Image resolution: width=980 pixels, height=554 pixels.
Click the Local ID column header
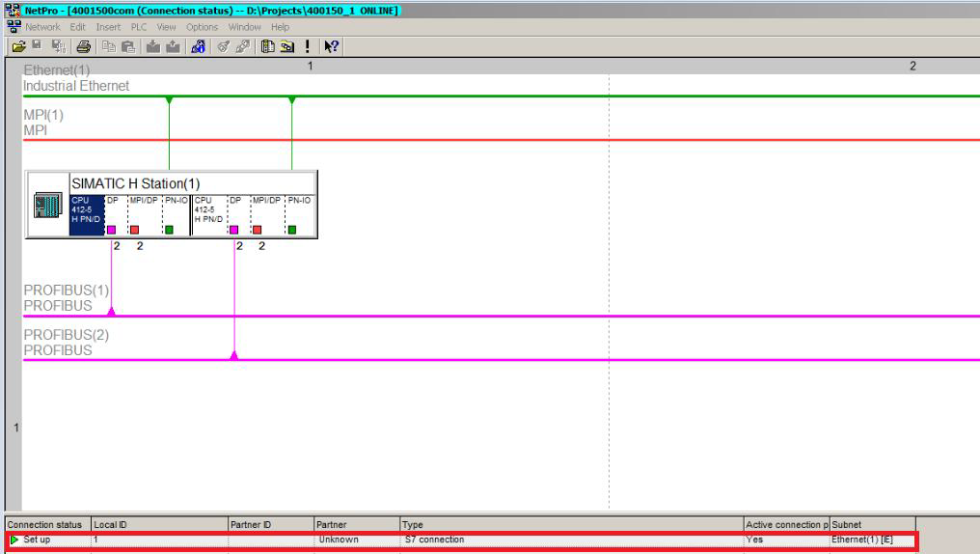[159, 525]
